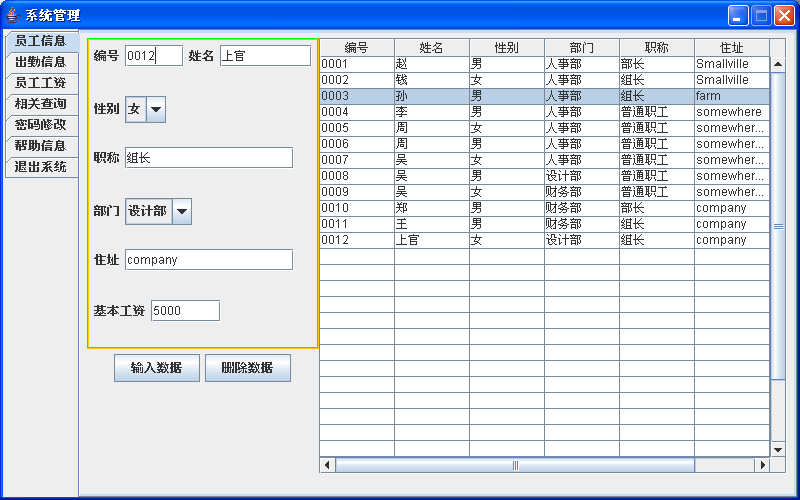Click the 职称 text field
800x500 pixels.
pos(209,158)
